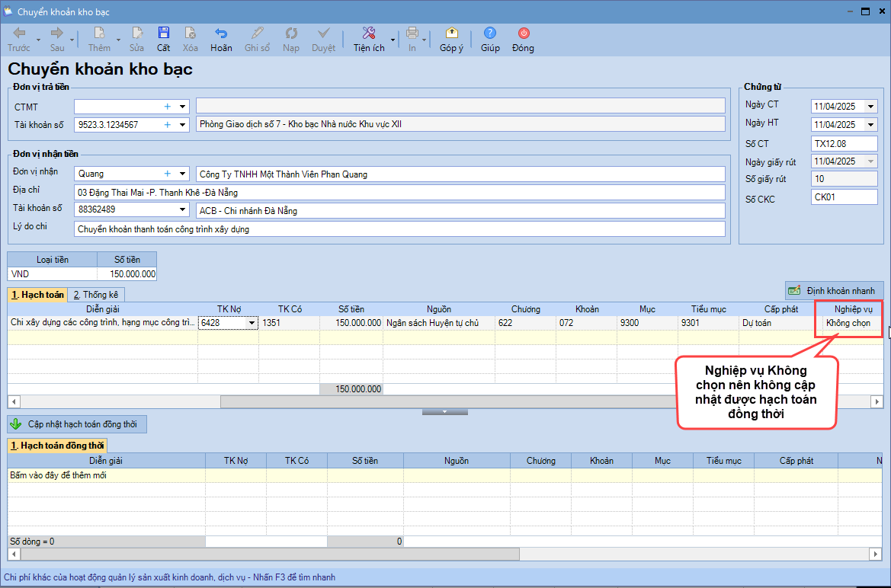The width and height of the screenshot is (891, 588).
Task: Print with the In icon
Action: point(412,40)
